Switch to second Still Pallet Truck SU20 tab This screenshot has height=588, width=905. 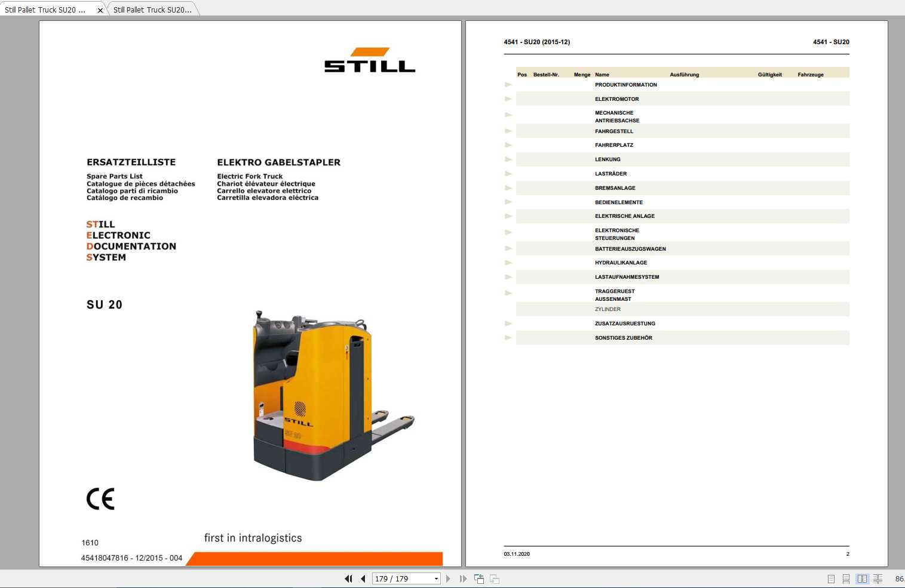pyautogui.click(x=153, y=10)
